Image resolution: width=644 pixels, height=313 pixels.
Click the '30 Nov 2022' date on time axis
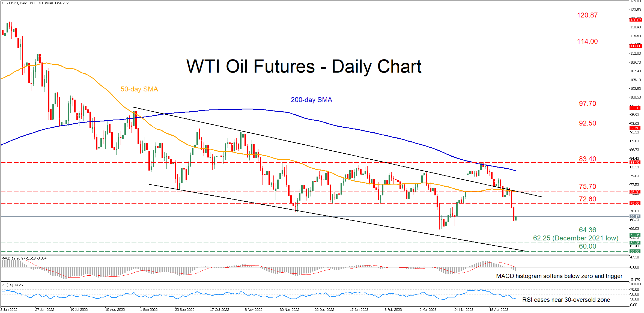coord(289,310)
